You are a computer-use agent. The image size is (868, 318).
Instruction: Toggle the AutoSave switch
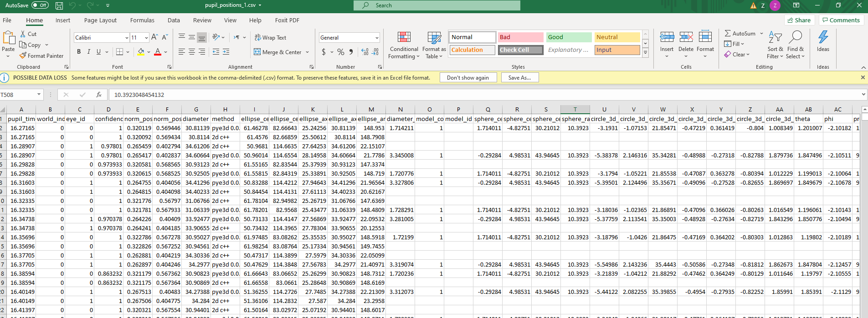(x=40, y=5)
